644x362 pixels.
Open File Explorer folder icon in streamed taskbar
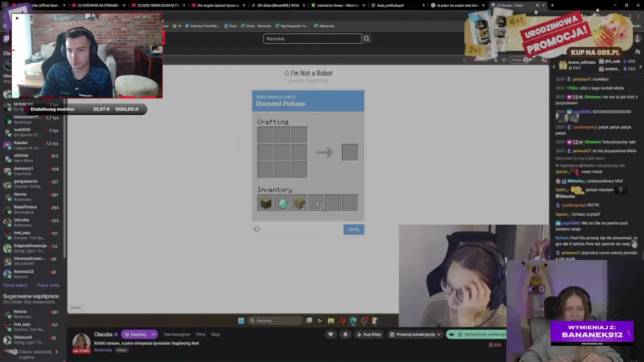point(331,321)
